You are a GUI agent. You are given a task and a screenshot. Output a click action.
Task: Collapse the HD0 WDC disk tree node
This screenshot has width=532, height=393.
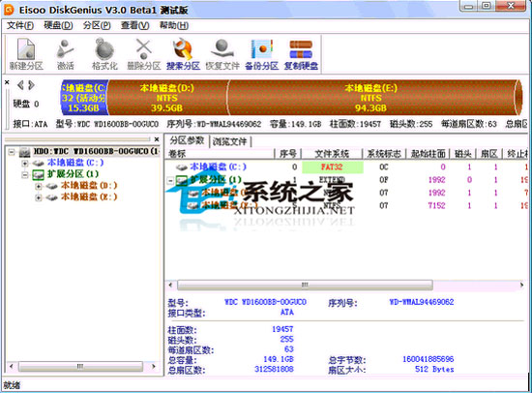click(12, 152)
